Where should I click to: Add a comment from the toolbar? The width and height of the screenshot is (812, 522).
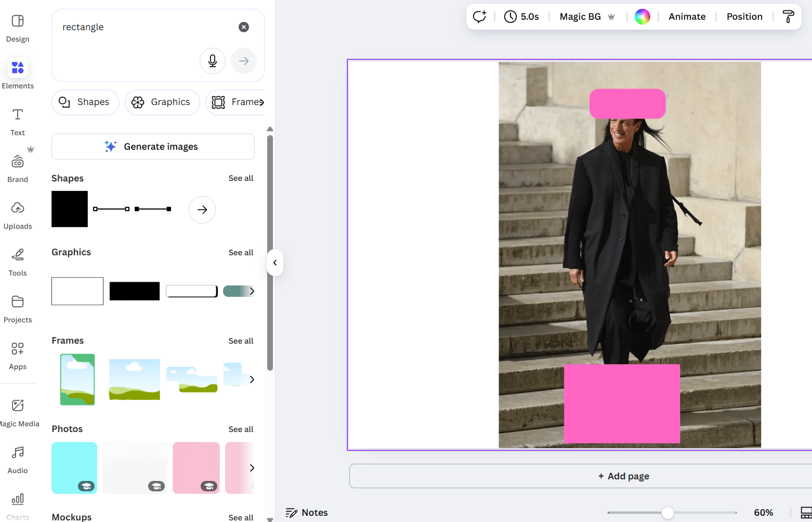point(479,17)
